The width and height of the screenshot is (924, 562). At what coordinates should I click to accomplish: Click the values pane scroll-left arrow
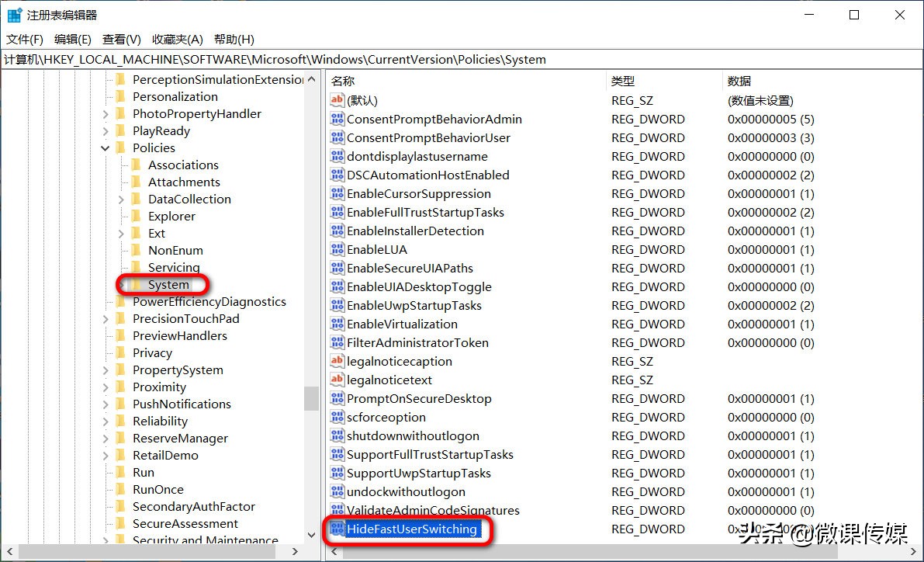point(334,551)
